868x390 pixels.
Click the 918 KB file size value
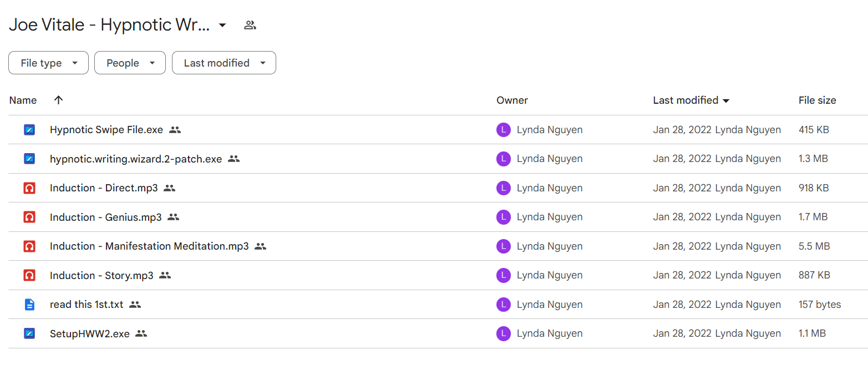(814, 188)
